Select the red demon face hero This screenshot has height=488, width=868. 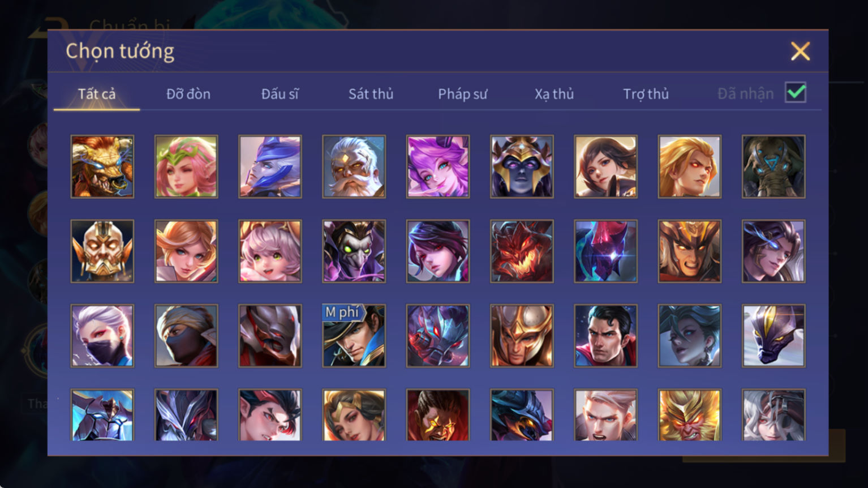click(x=522, y=251)
